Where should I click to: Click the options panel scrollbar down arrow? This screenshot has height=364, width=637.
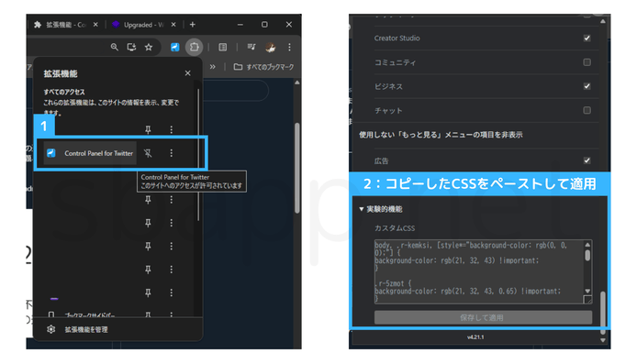click(x=603, y=340)
